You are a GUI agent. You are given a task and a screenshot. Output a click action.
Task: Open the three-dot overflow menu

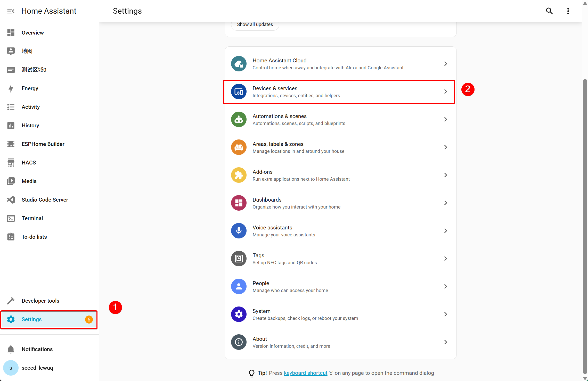click(568, 11)
